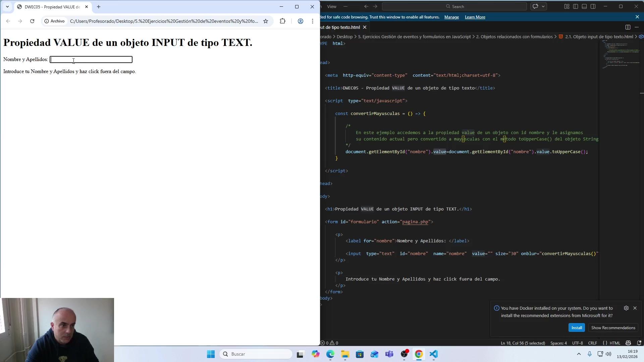The image size is (644, 362).
Task: Open '2. Objetos relacionados con formularios' breadcrumb
Action: 514,37
